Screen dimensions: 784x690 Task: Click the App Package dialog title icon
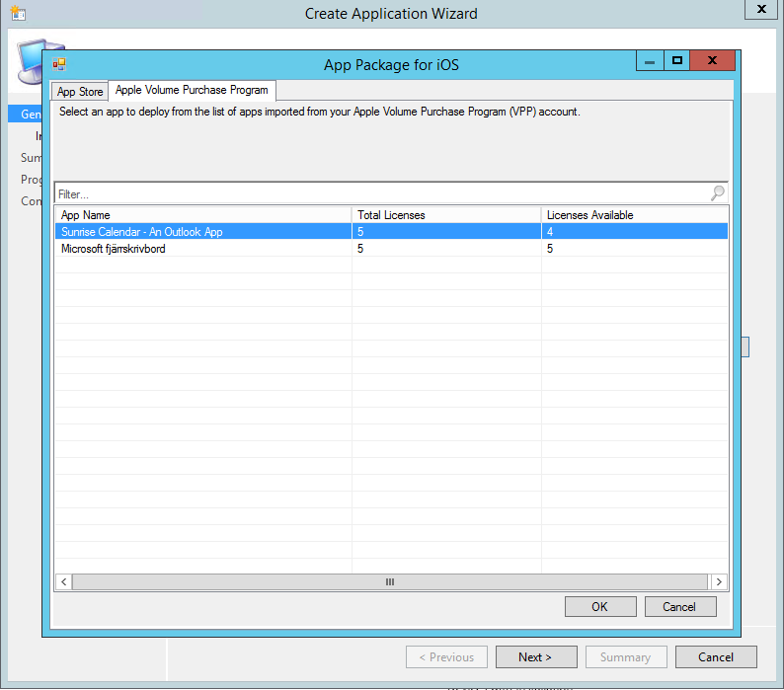point(59,65)
